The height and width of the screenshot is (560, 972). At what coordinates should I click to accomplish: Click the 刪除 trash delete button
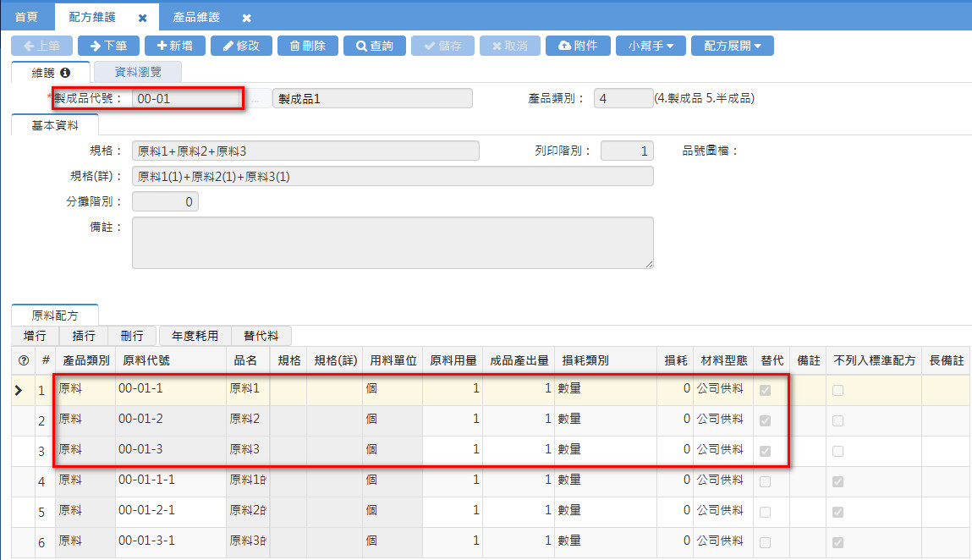[307, 46]
